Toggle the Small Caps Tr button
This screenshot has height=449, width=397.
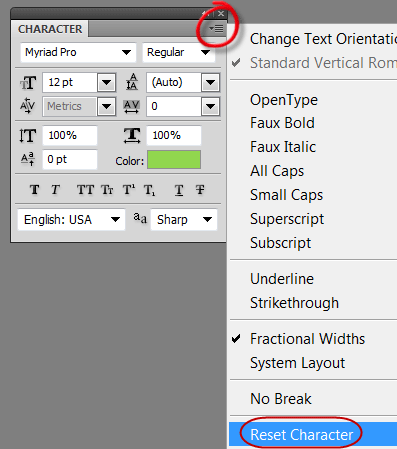107,190
